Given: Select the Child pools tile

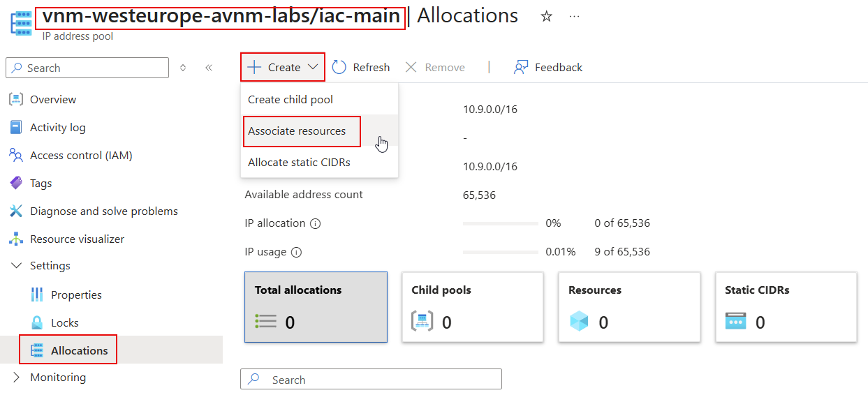Looking at the screenshot, I should click(473, 307).
